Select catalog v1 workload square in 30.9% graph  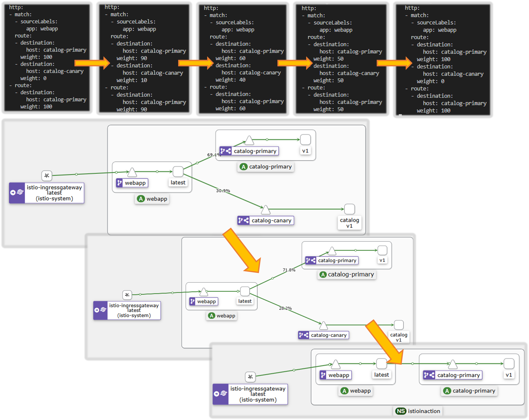point(349,209)
